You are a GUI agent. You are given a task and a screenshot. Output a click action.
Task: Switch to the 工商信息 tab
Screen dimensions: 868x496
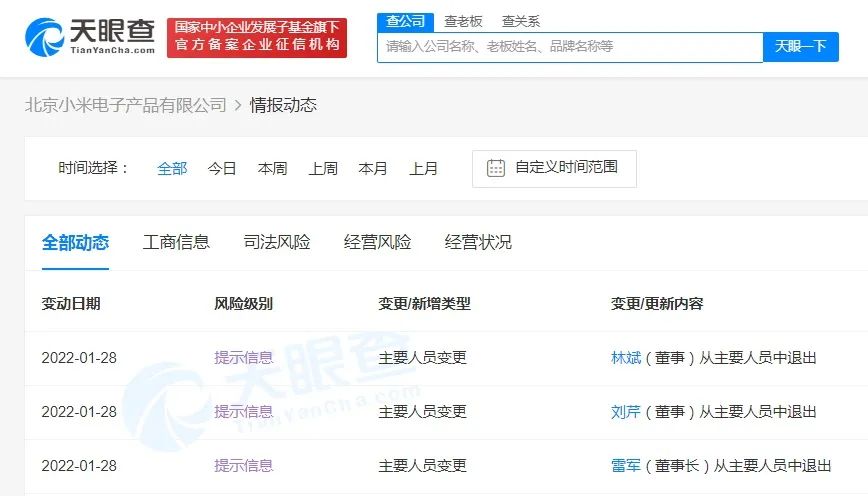tap(176, 242)
